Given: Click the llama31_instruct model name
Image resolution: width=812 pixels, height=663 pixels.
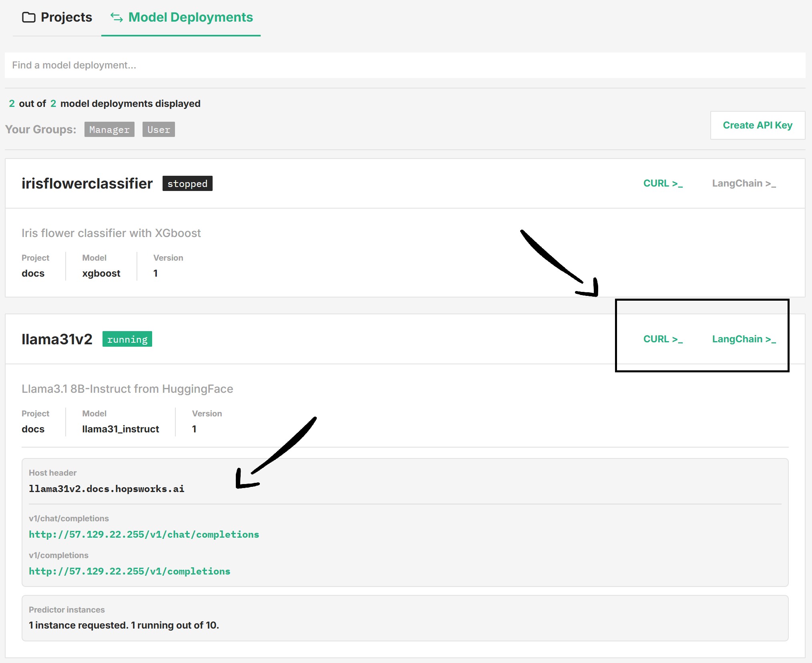Looking at the screenshot, I should 121,429.
